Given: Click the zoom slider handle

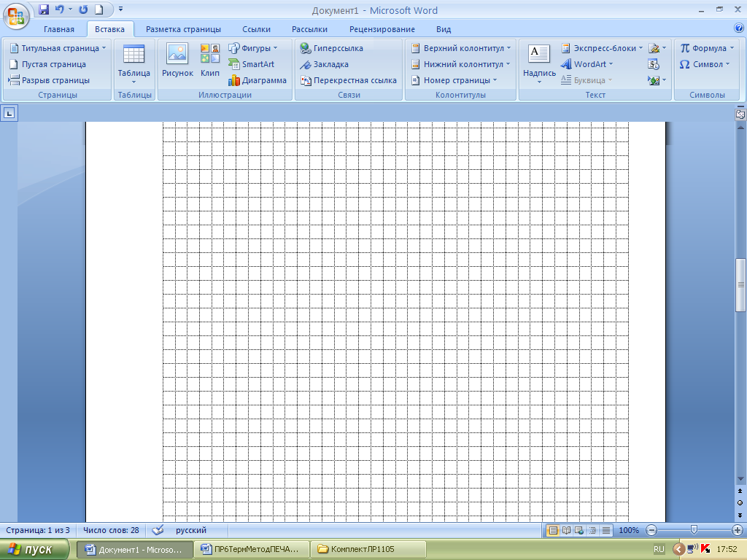Looking at the screenshot, I should click(694, 530).
